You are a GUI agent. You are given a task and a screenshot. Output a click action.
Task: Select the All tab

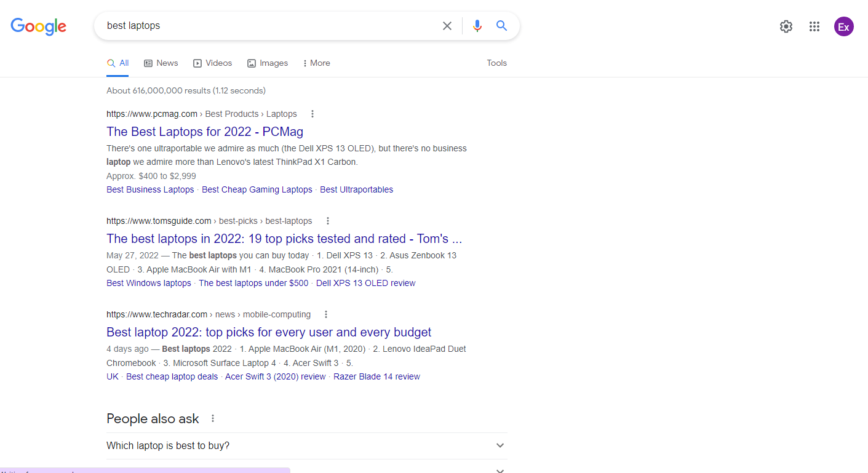coord(117,63)
